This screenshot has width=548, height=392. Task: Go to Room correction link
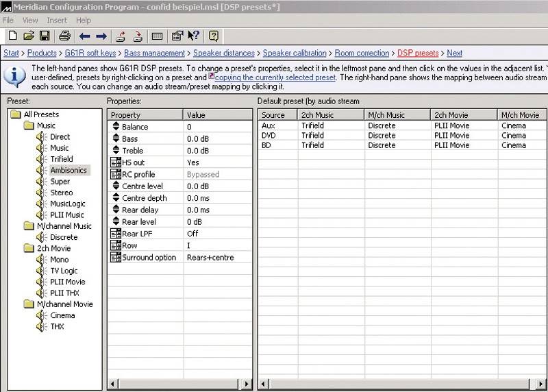[x=362, y=53]
